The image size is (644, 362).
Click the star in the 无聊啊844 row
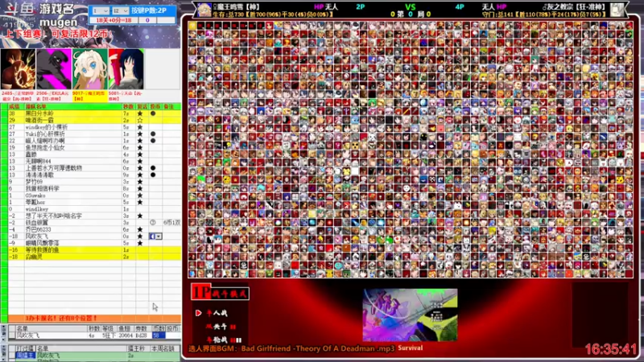click(x=140, y=162)
